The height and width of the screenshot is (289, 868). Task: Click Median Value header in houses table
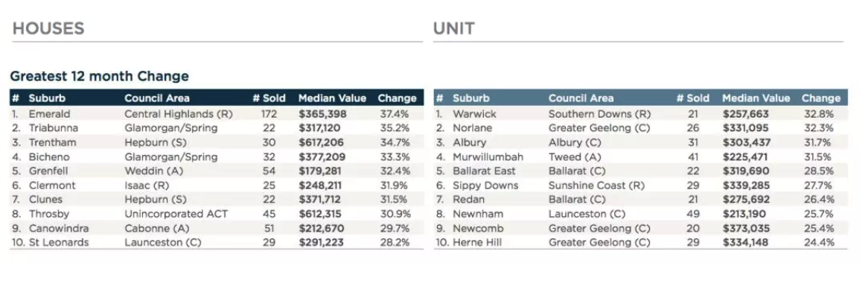tap(332, 98)
